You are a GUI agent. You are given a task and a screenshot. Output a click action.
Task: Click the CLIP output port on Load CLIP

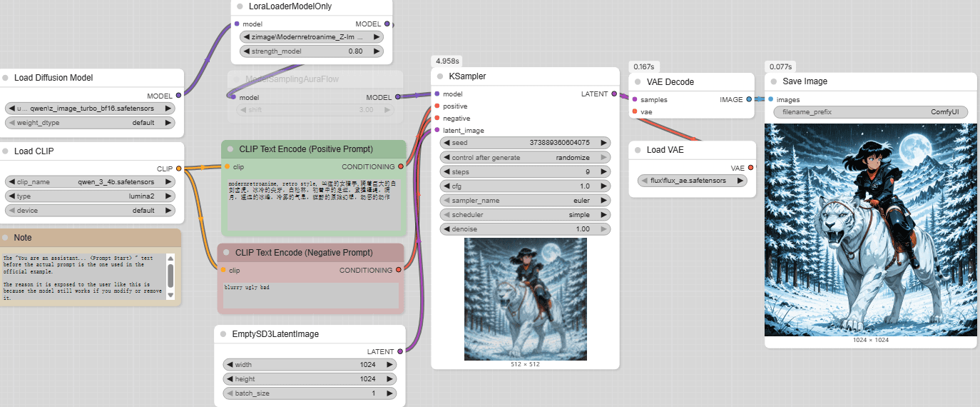coord(178,169)
